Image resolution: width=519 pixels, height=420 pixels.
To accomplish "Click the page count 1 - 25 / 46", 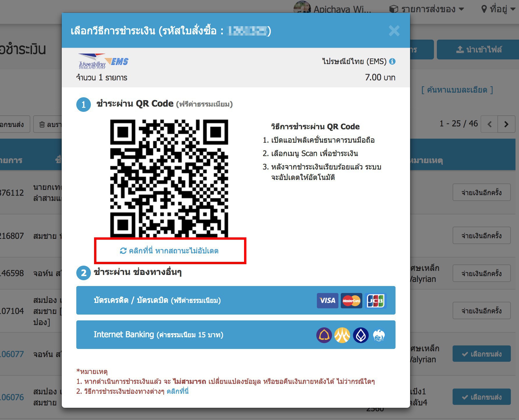I will 459,124.
